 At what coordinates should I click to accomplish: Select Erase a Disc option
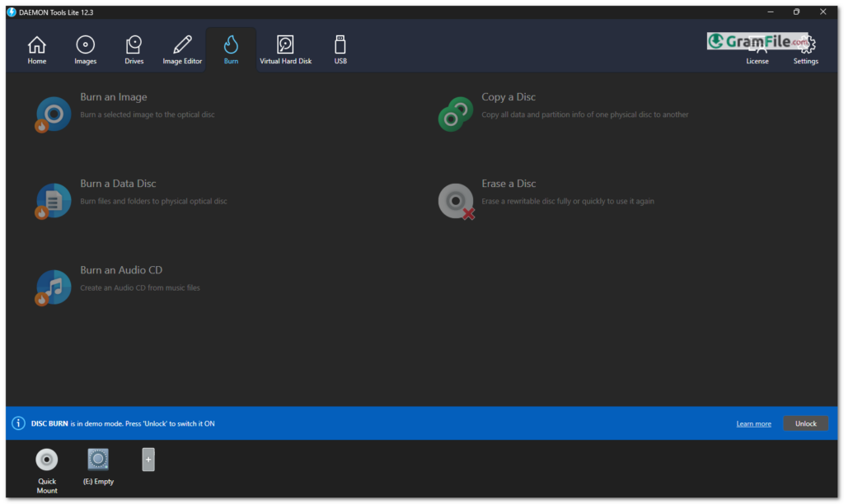click(x=456, y=201)
